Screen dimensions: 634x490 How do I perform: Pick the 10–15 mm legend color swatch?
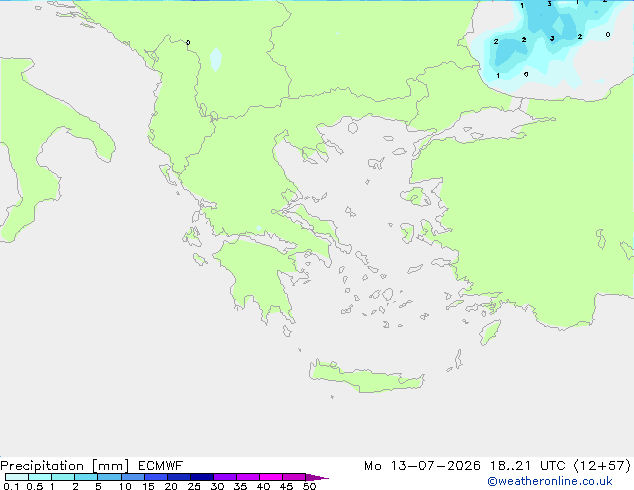[132, 477]
